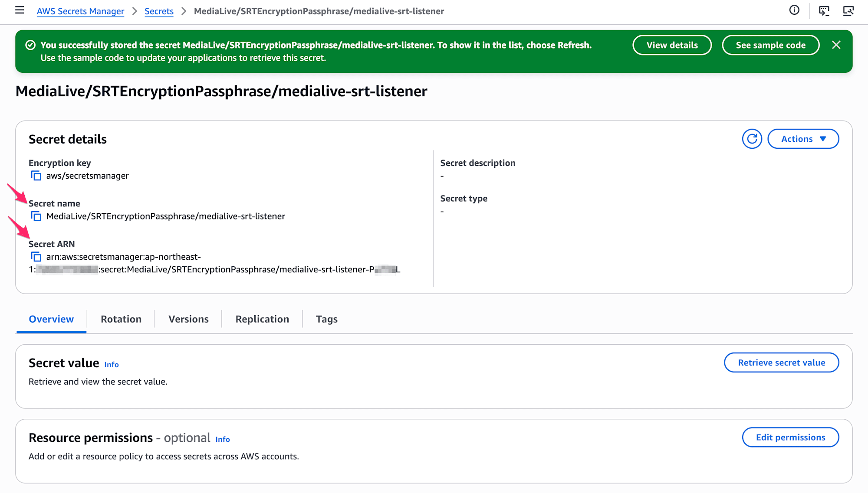The width and height of the screenshot is (868, 493).
Task: Open Info link beside Resource permissions
Action: 223,439
